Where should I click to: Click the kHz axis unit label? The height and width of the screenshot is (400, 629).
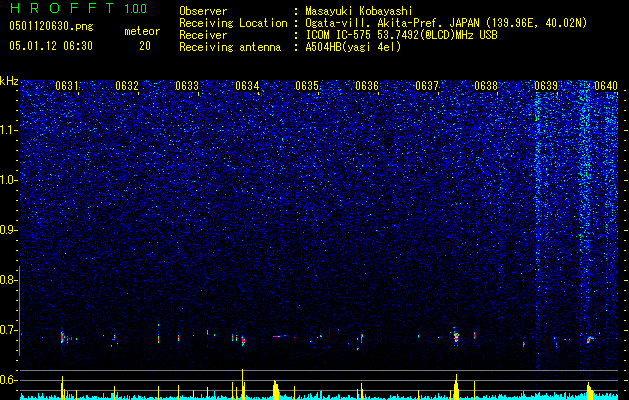click(9, 81)
